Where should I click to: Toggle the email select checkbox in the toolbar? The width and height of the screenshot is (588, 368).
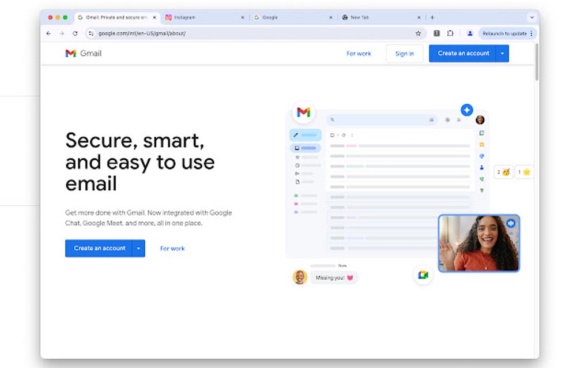pos(332,135)
